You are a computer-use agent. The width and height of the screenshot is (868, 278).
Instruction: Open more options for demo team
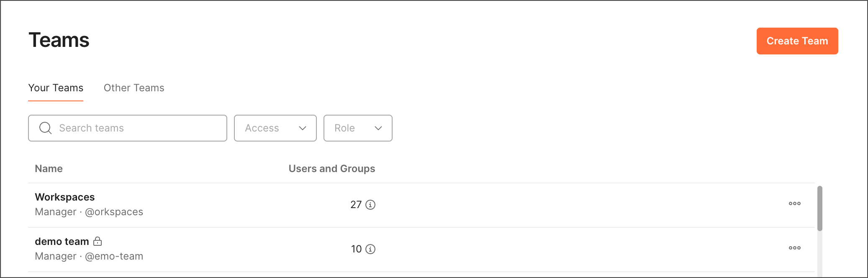tap(794, 248)
